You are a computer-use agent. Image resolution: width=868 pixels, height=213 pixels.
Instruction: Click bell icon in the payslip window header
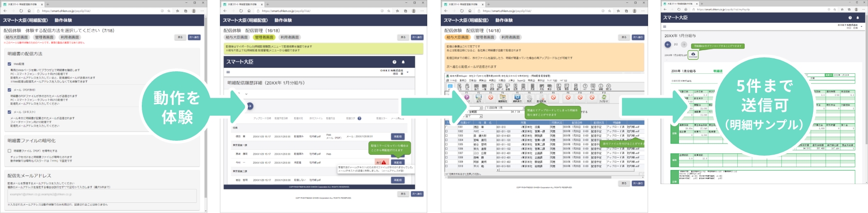coord(858,17)
